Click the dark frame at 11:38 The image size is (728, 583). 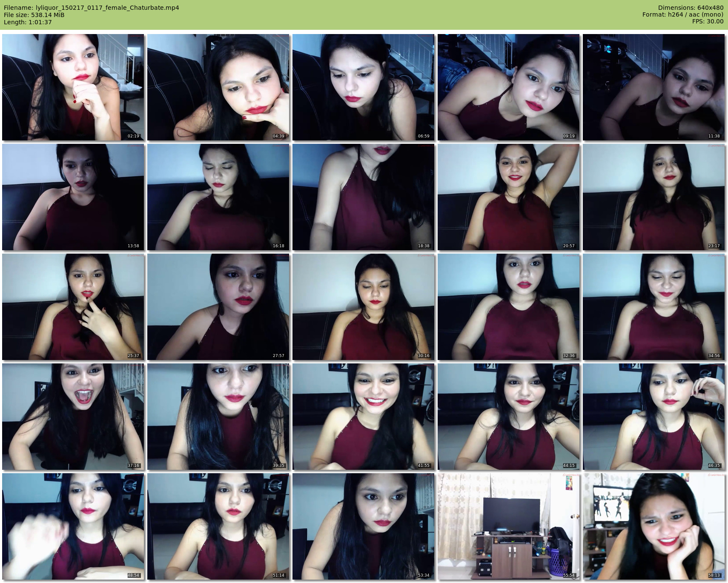(653, 87)
